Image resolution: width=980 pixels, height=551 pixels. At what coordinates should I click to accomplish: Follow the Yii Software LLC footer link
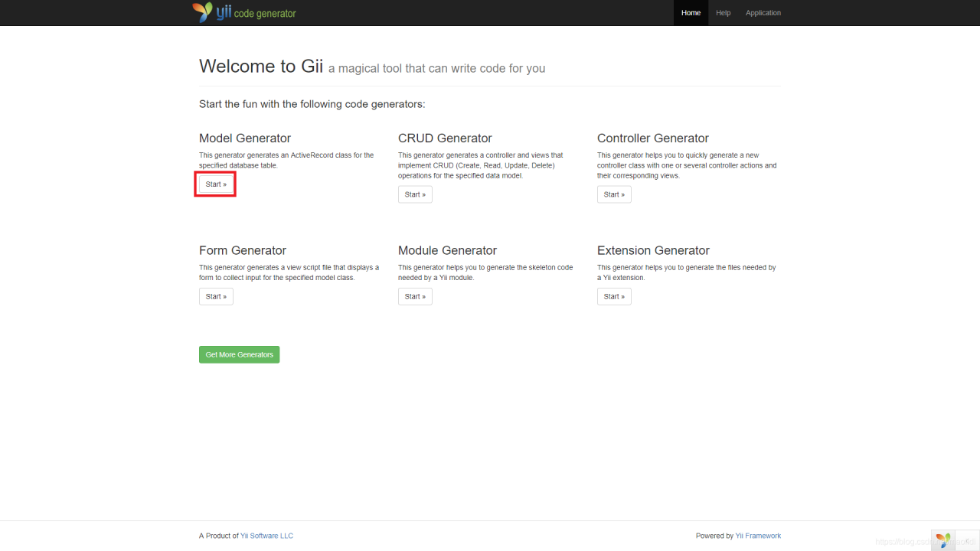point(266,536)
